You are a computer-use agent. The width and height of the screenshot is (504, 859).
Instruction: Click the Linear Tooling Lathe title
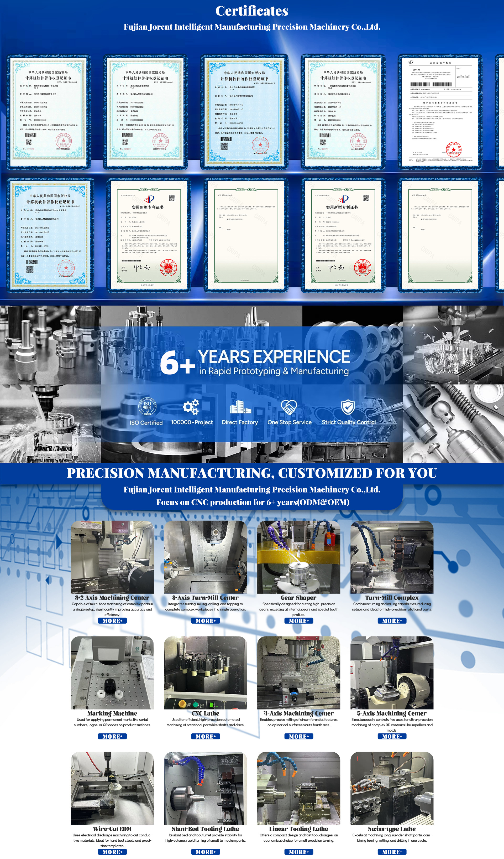(299, 829)
